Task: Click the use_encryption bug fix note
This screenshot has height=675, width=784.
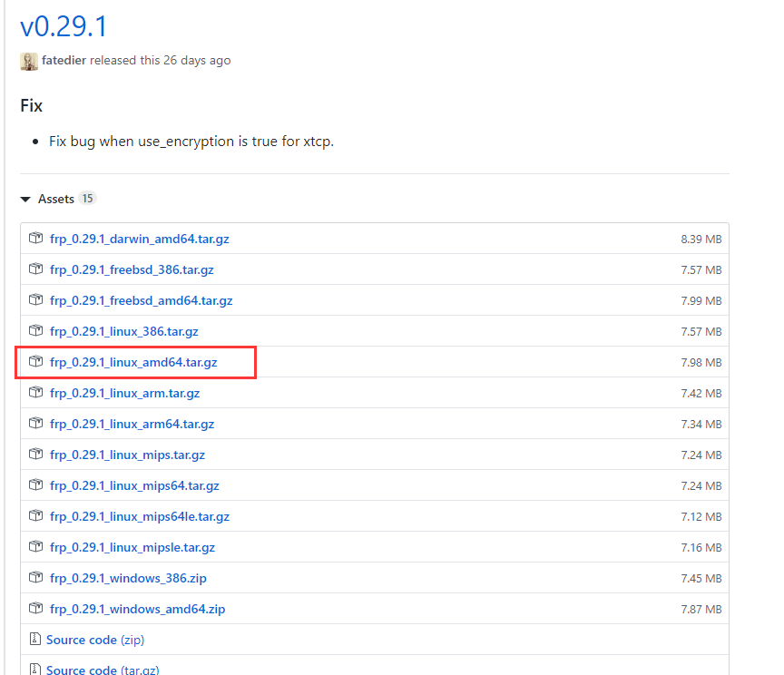Action: click(191, 142)
